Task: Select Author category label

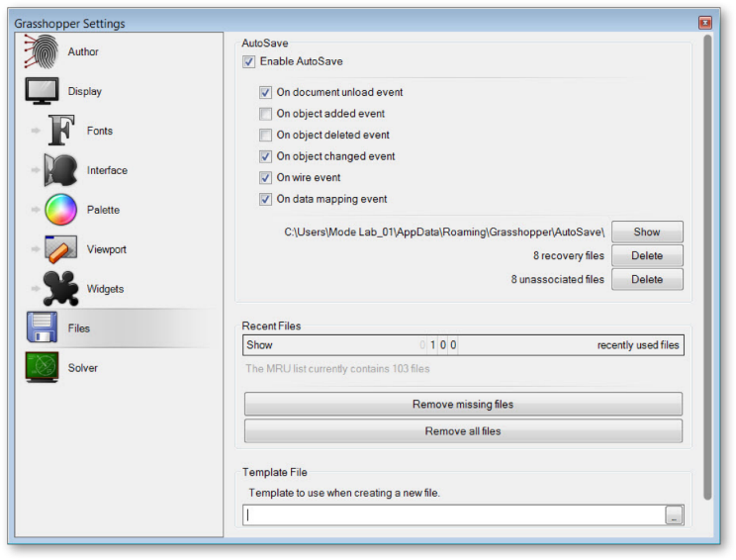Action: [x=83, y=51]
